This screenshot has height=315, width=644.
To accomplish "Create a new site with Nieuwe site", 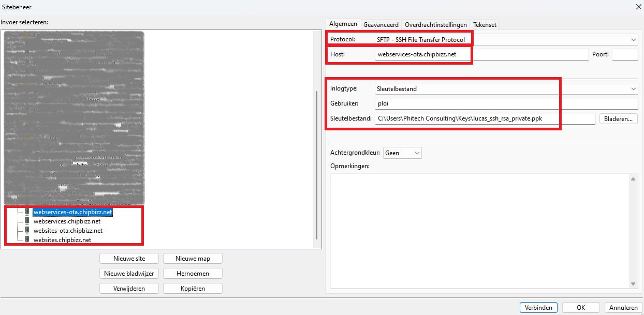I will (x=129, y=259).
